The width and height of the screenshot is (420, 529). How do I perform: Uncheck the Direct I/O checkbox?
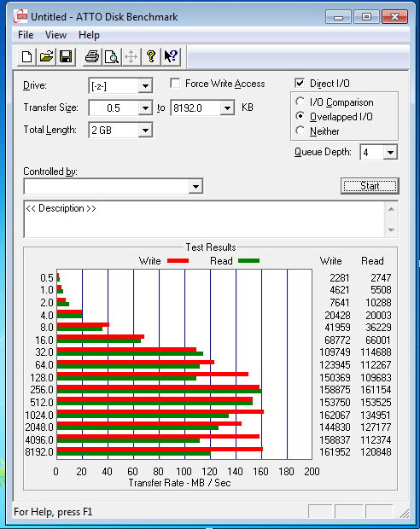point(300,83)
